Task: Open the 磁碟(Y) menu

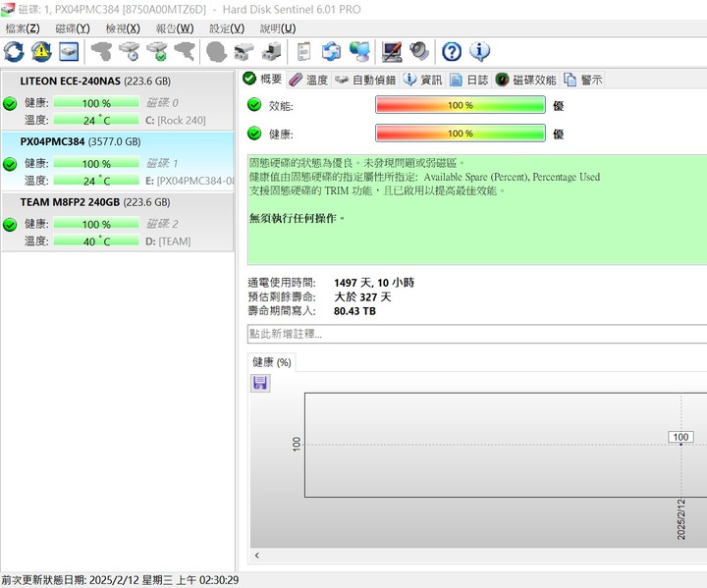Action: (x=73, y=28)
